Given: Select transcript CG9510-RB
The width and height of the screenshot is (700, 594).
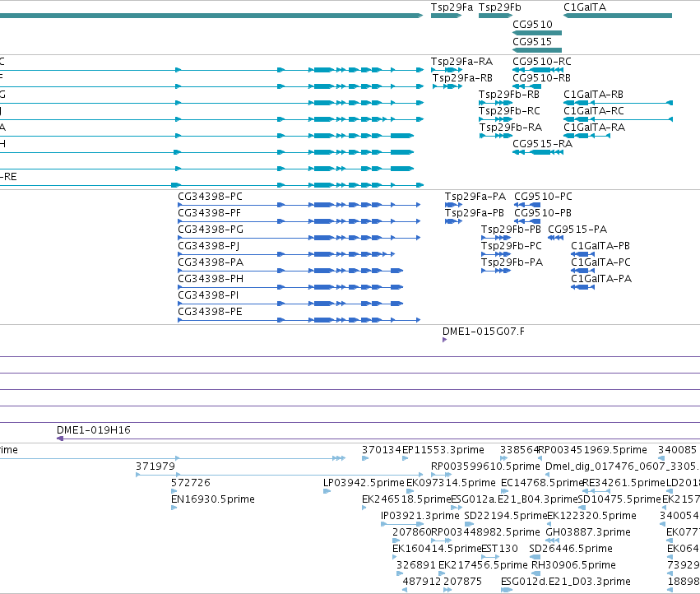Looking at the screenshot, I should tap(541, 78).
